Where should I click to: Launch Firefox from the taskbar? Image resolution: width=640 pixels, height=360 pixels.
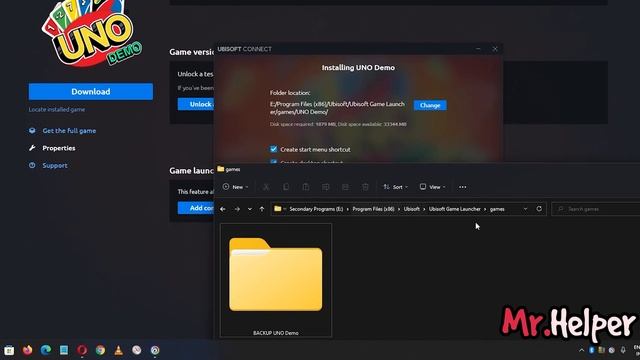pyautogui.click(x=27, y=350)
